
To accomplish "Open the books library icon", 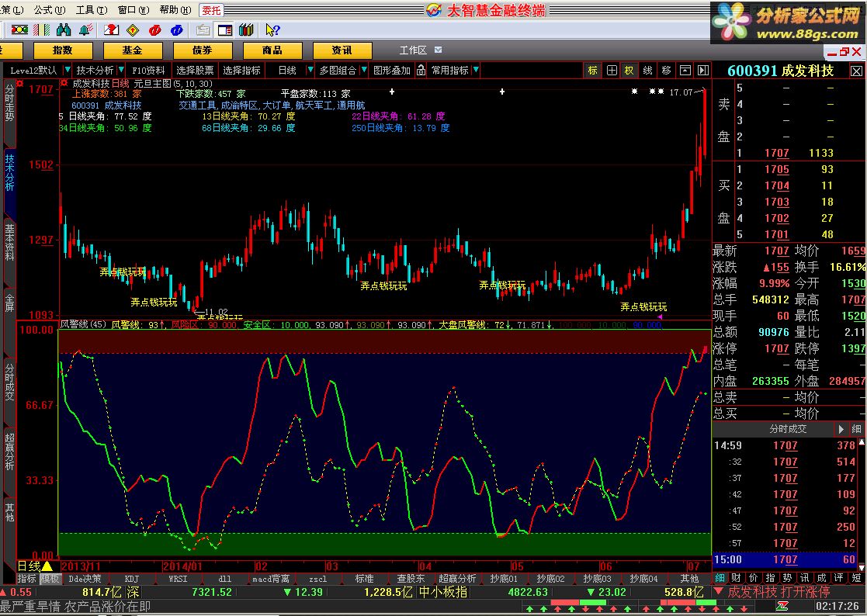I will (246, 29).
